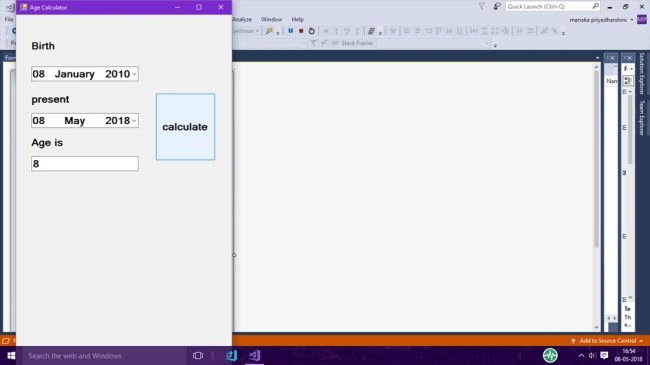Image resolution: width=650 pixels, height=365 pixels.
Task: Click the Visual Studio taskbar icon
Action: coord(255,355)
